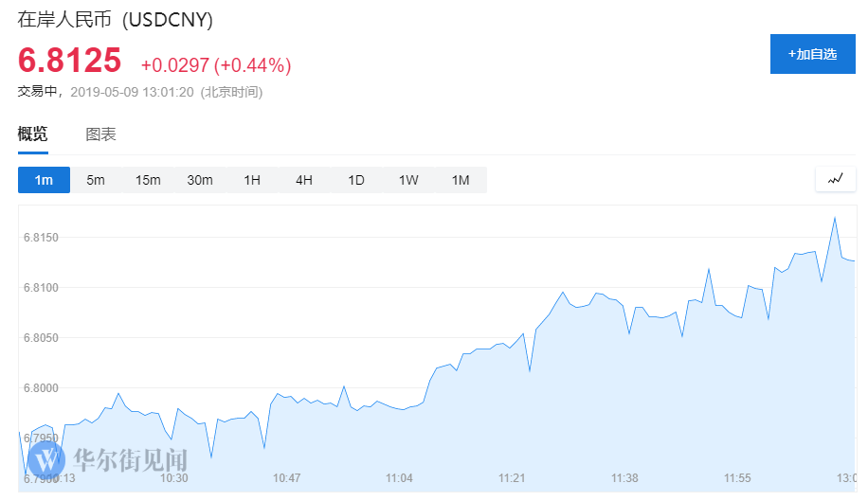This screenshot has width=868, height=501.
Task: Click the 11:21 time axis label
Action: 513,478
